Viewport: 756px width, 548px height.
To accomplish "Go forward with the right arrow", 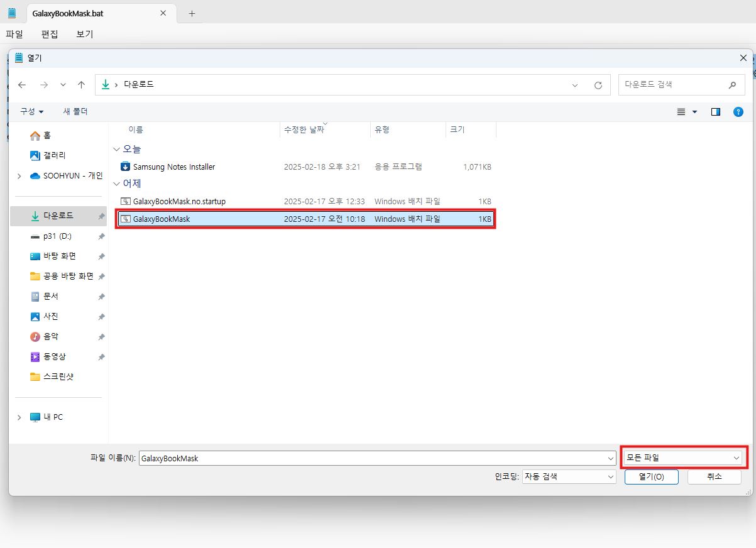I will 43,85.
